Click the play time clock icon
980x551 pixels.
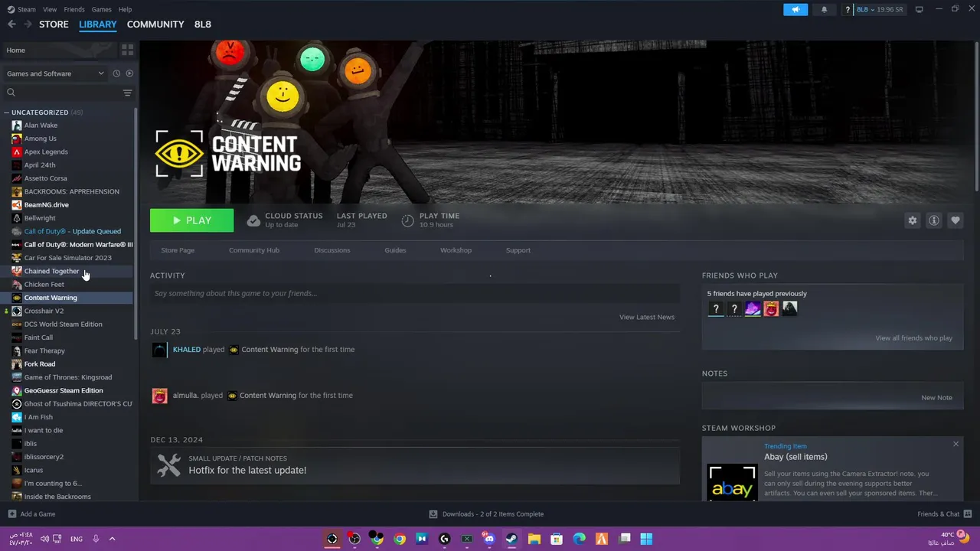(x=407, y=220)
